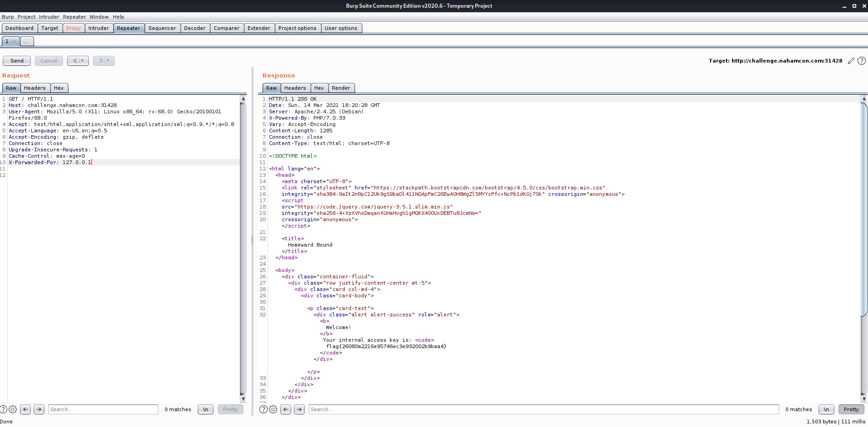
Task: Open request search settings gear
Action: pyautogui.click(x=13, y=409)
